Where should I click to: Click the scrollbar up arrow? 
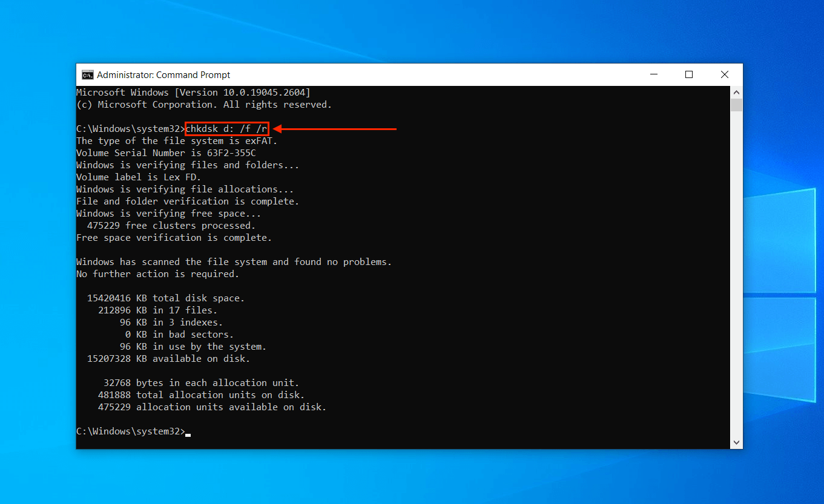pos(736,92)
